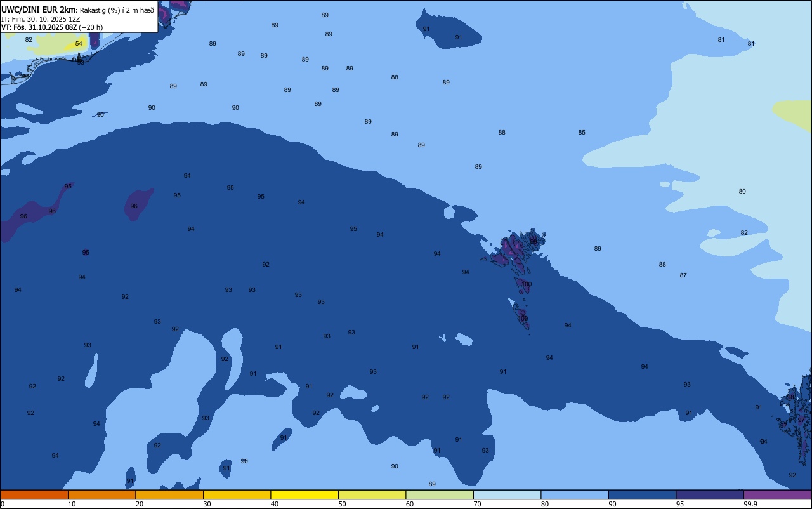
Task: Click the title text 'UWC/DINI EUR 2km'
Action: coord(38,10)
